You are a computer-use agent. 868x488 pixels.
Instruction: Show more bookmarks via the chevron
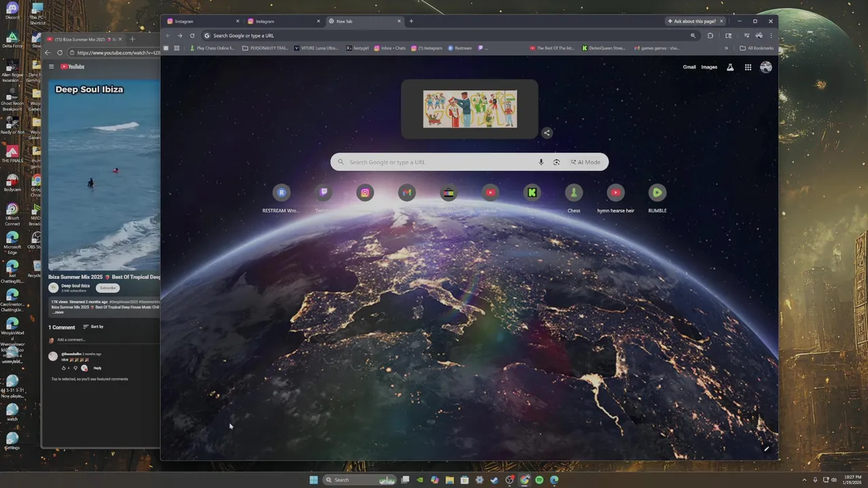pyautogui.click(x=726, y=48)
